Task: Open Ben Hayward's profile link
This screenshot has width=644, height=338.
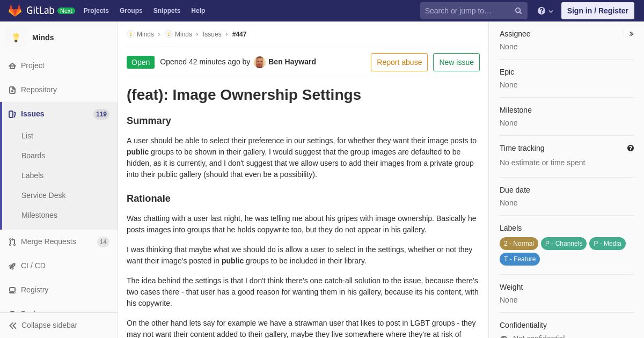Action: click(292, 62)
